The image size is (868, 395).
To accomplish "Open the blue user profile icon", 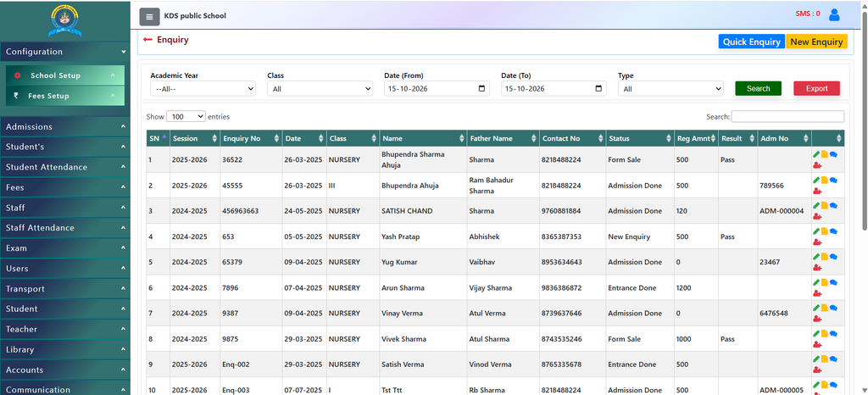I will (x=834, y=15).
